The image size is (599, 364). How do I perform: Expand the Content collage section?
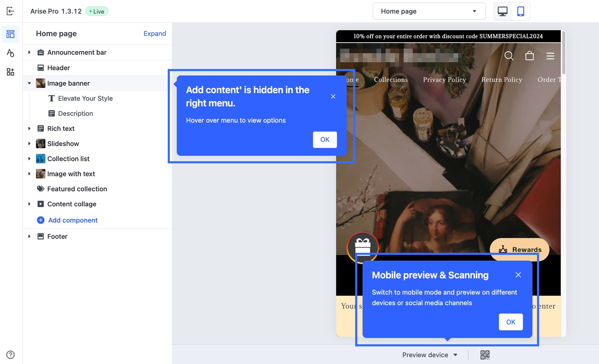(x=29, y=204)
